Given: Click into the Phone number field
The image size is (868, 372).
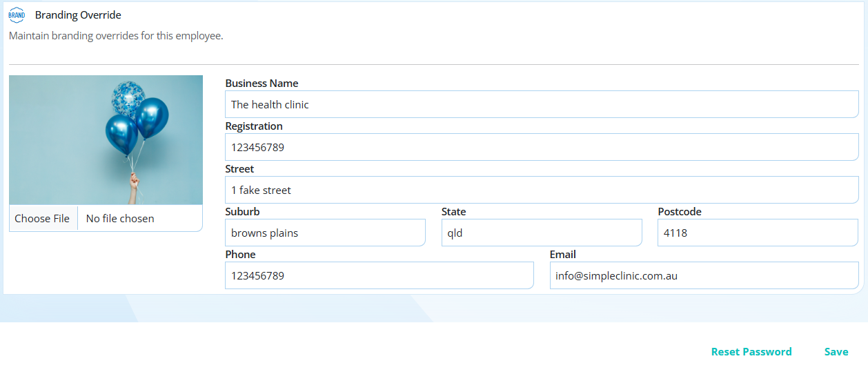Looking at the screenshot, I should [x=379, y=276].
